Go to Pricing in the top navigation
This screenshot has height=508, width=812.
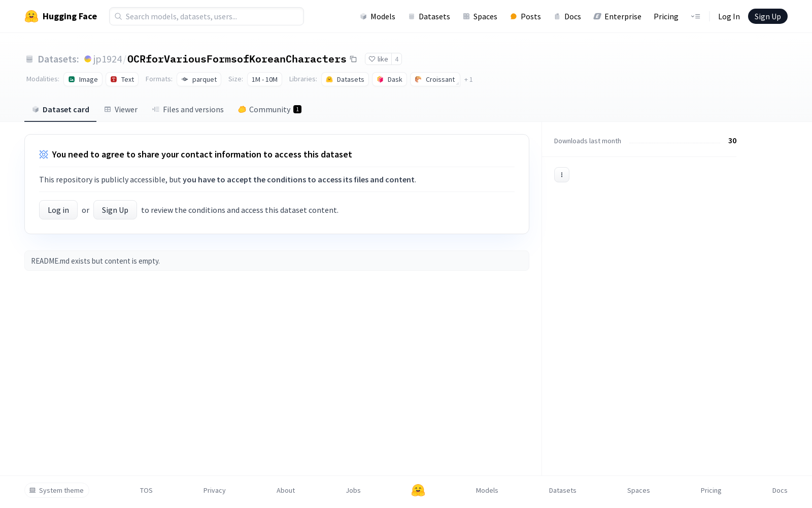click(x=666, y=16)
